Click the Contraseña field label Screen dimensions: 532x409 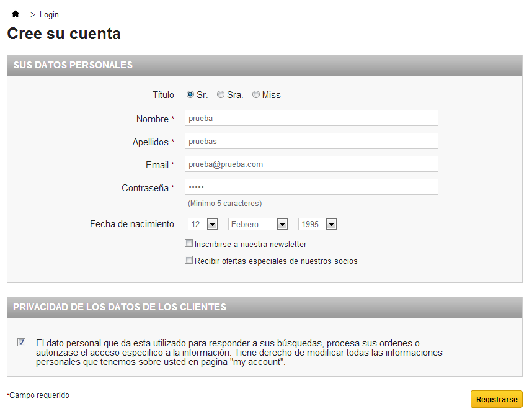148,188
